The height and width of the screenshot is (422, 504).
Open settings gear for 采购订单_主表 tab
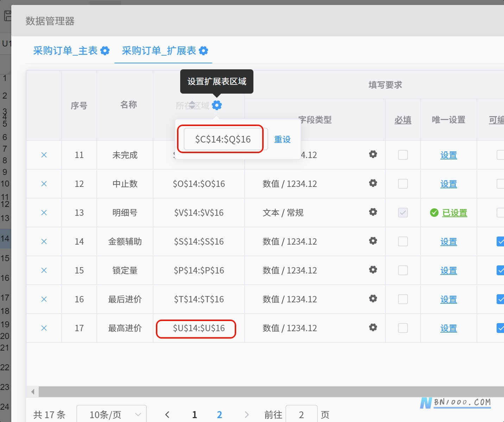(x=105, y=51)
